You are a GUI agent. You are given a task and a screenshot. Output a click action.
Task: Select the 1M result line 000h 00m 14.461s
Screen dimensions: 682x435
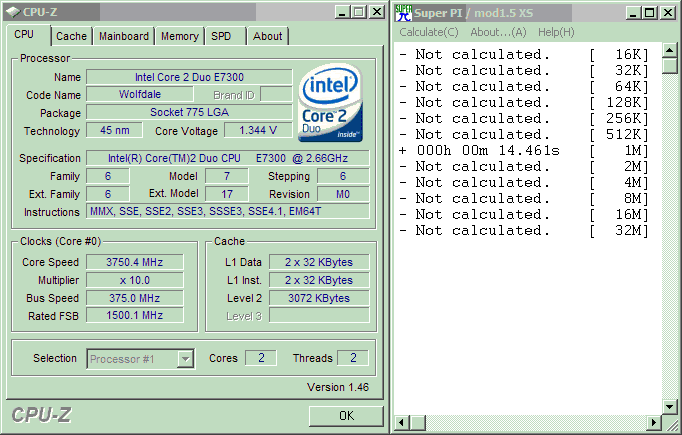point(524,151)
